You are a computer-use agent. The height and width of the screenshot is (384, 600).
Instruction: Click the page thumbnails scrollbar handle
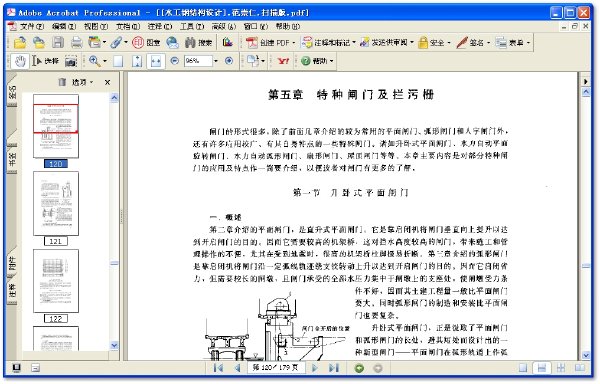(114, 263)
